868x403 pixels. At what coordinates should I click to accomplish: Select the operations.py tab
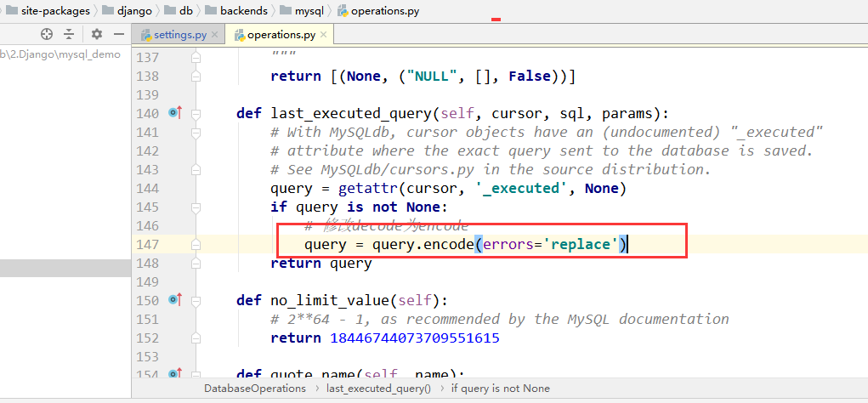[x=281, y=35]
